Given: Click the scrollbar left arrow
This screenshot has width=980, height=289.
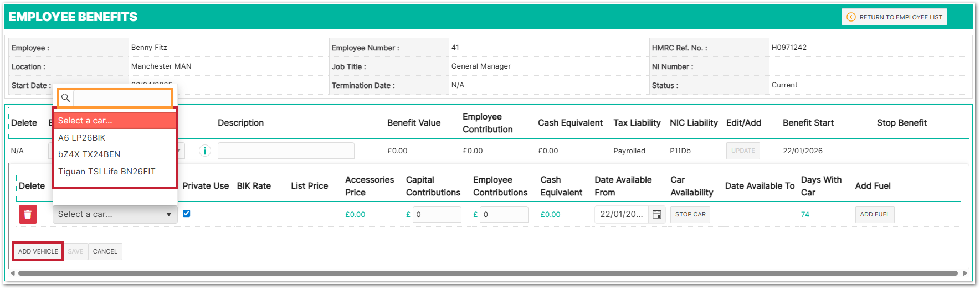Looking at the screenshot, I should click(13, 273).
